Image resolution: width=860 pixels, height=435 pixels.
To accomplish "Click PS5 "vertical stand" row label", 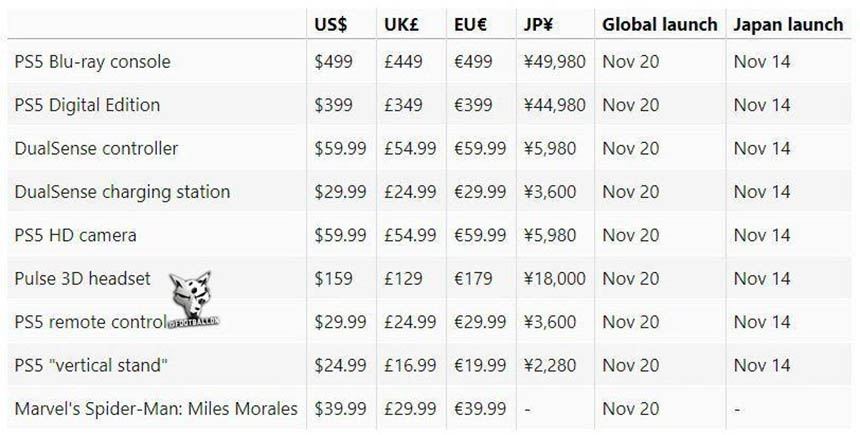I will (x=91, y=365).
